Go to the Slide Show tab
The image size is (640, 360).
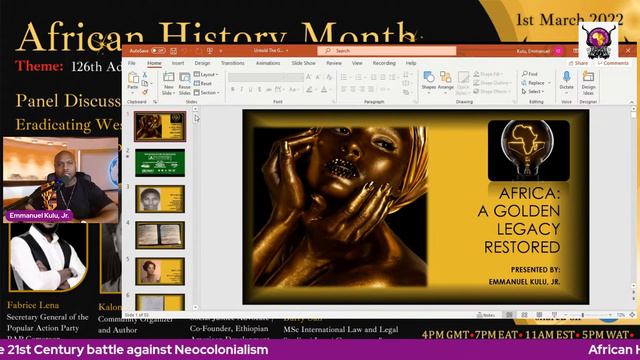pos(303,63)
